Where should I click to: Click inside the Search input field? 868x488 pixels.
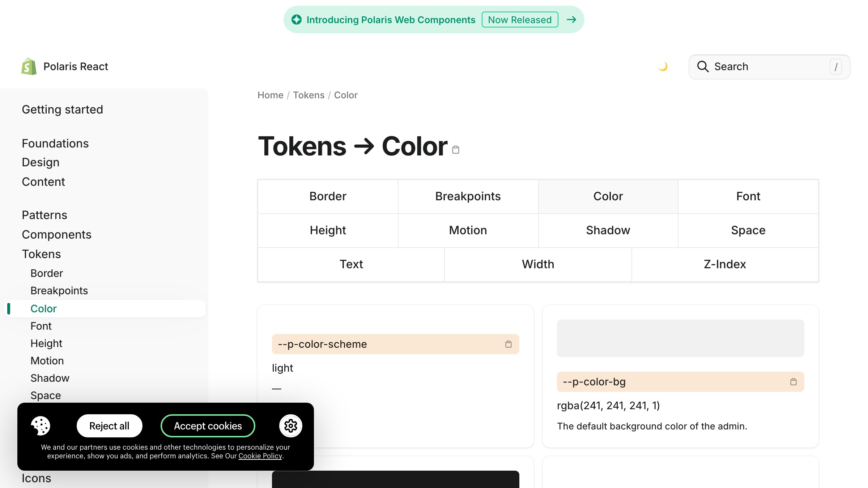[759, 67]
